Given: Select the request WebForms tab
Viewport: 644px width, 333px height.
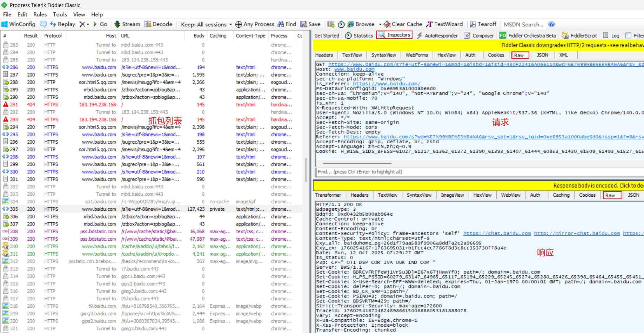Looking at the screenshot, I should (x=417, y=55).
